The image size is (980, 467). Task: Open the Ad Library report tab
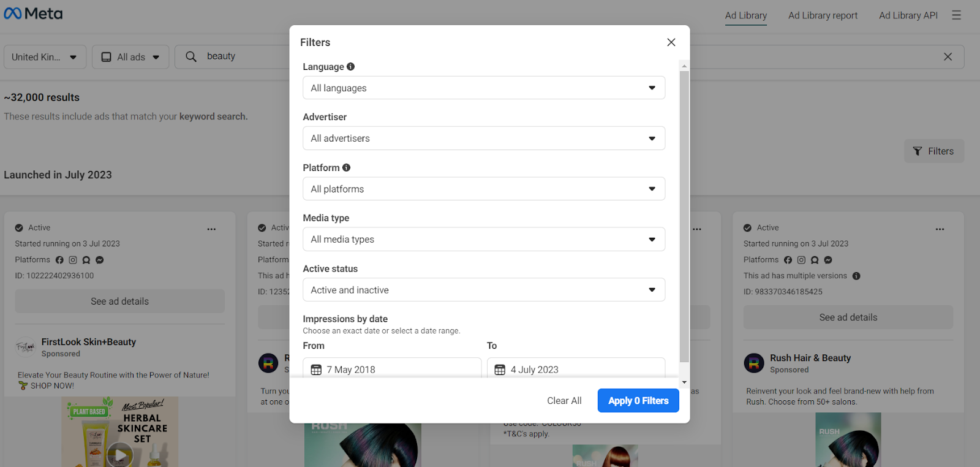tap(823, 15)
